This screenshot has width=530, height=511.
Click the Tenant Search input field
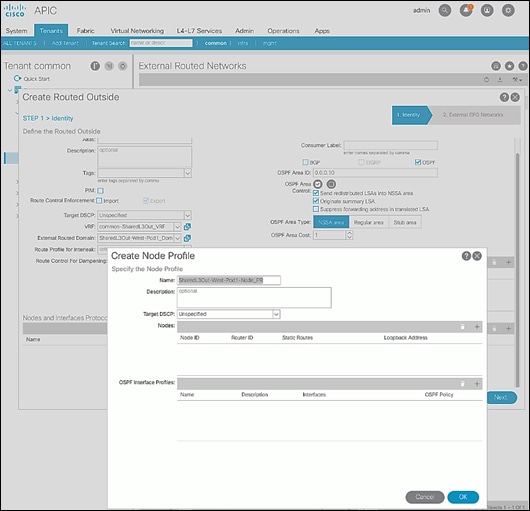click(161, 43)
